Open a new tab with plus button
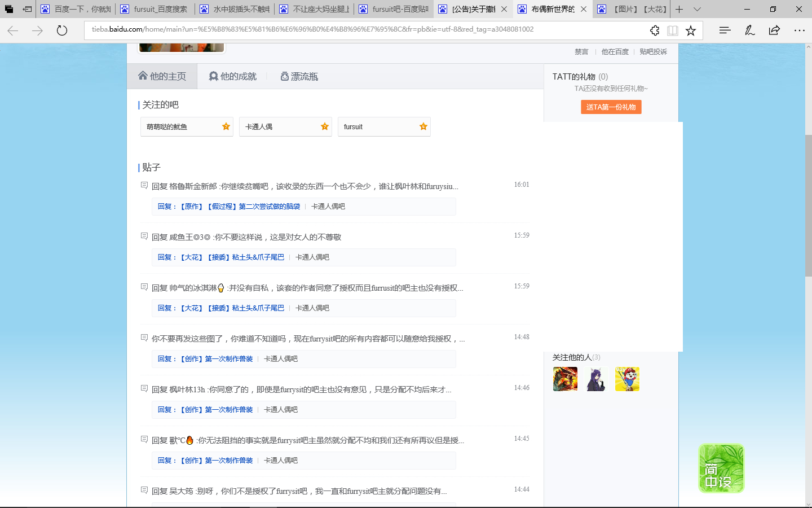Image resolution: width=812 pixels, height=508 pixels. (x=679, y=9)
